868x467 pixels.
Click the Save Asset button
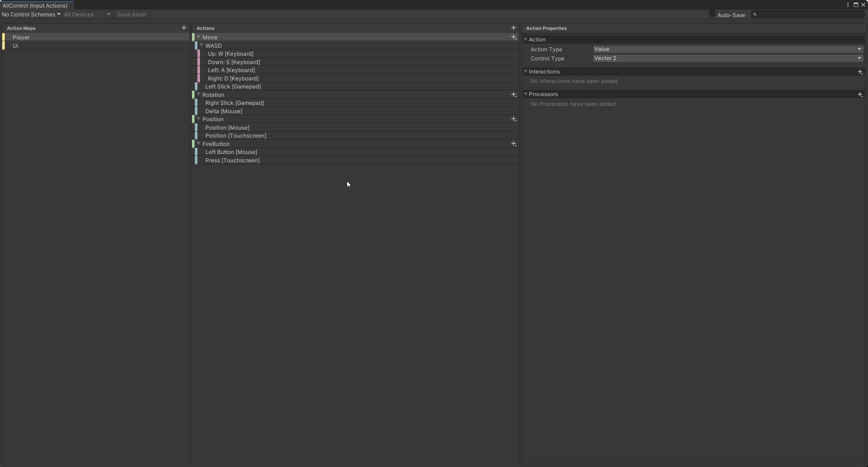pos(131,14)
